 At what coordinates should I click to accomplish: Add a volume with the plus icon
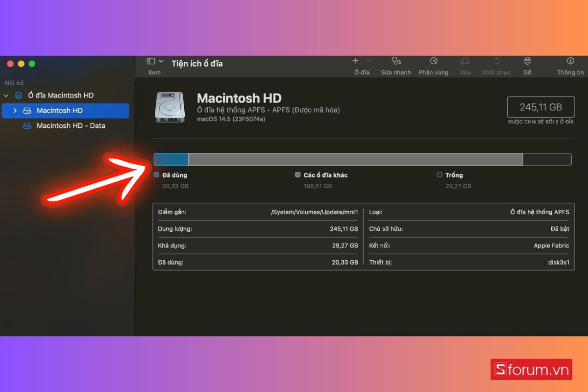pyautogui.click(x=355, y=61)
